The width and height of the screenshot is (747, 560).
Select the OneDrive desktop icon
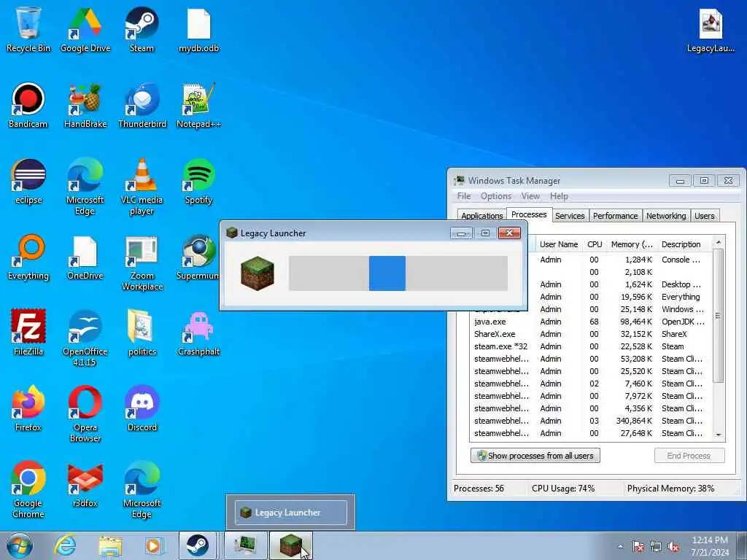[x=85, y=257]
